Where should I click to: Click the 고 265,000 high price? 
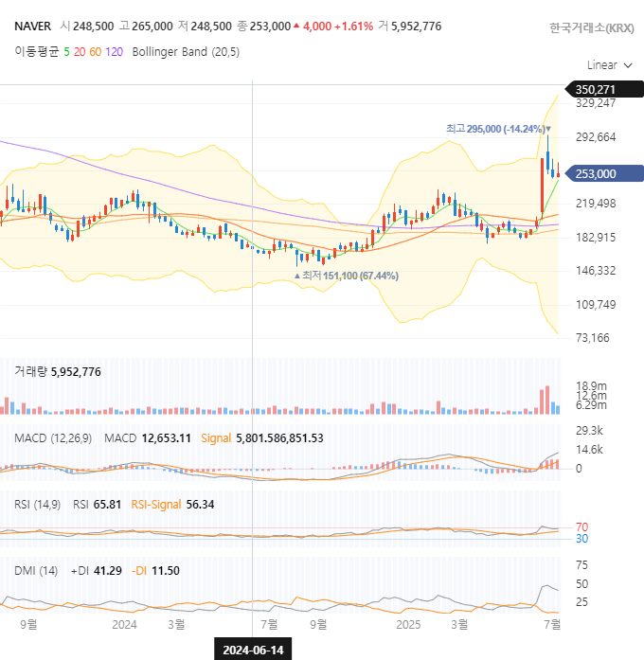click(146, 27)
